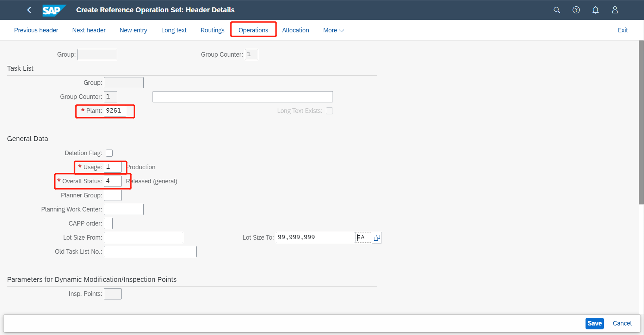Click New entry in the menu bar
Image resolution: width=644 pixels, height=335 pixels.
133,30
